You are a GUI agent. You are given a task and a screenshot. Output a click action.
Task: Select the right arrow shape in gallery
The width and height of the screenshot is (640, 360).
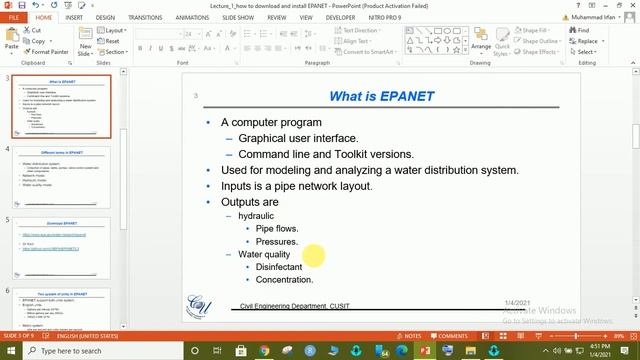(438, 40)
